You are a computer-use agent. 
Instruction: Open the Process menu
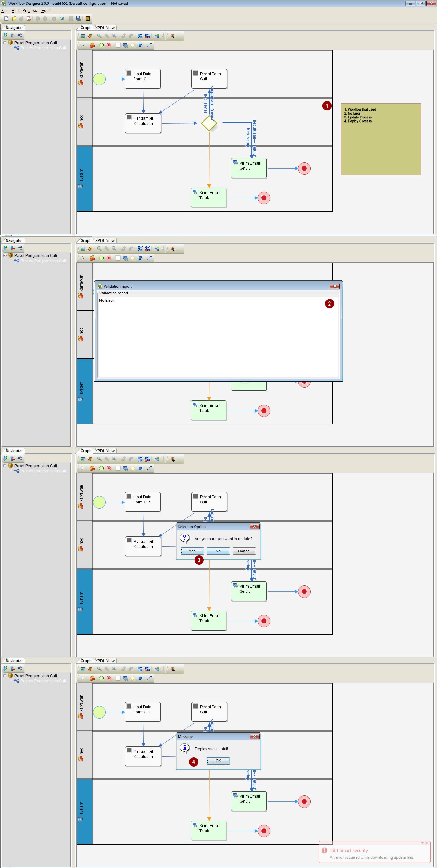pos(30,11)
